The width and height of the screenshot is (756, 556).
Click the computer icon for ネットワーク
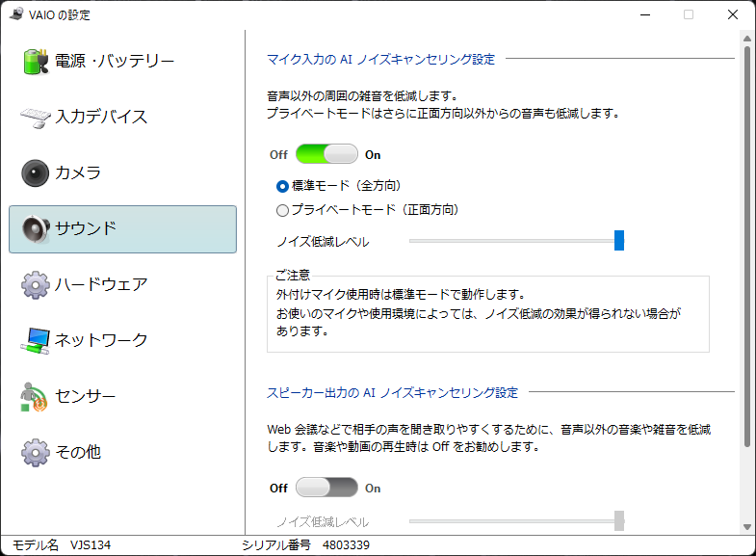pyautogui.click(x=36, y=340)
